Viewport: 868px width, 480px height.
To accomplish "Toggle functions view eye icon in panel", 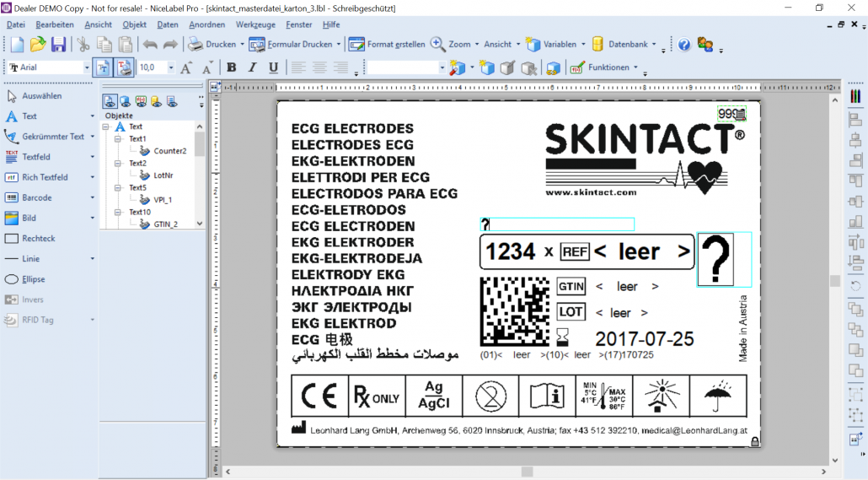I will click(x=142, y=101).
